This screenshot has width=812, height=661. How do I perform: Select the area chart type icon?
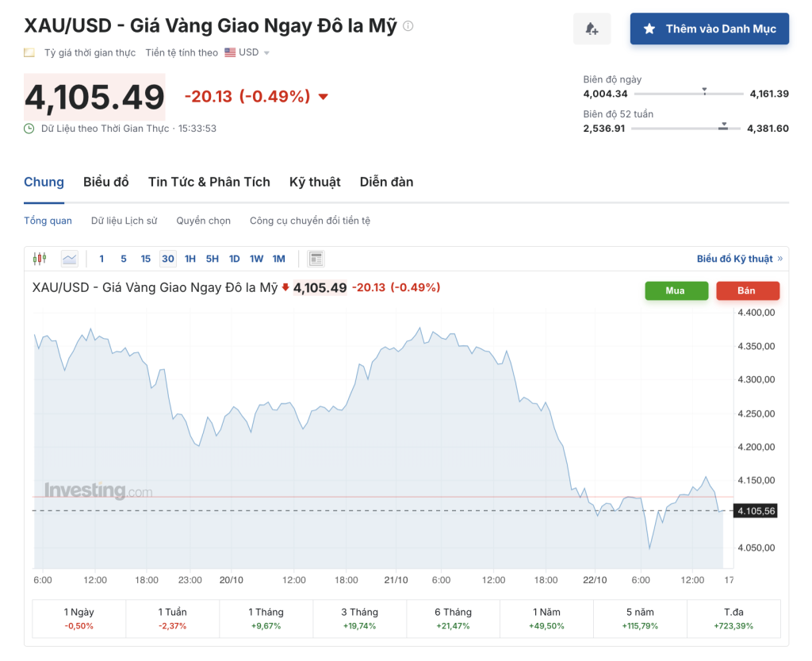coord(70,259)
